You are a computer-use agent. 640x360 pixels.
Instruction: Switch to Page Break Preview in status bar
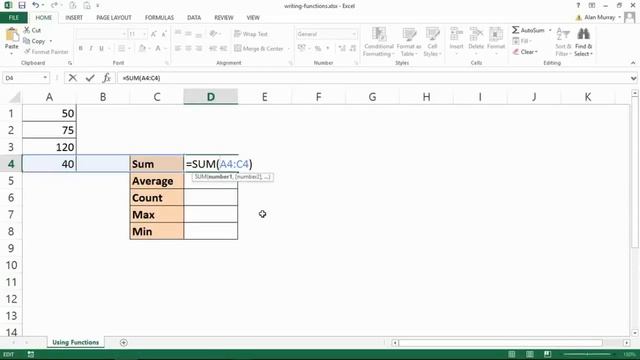click(x=547, y=354)
